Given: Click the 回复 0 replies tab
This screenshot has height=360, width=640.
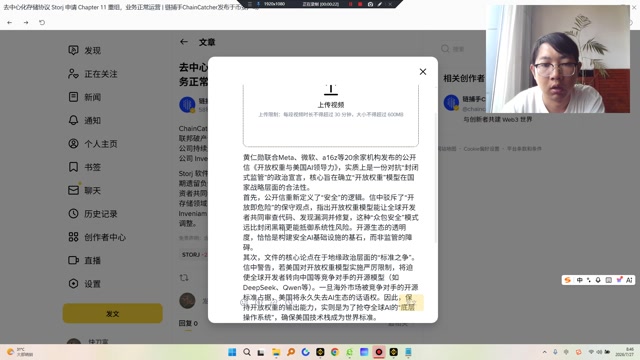Looking at the screenshot, I should (x=188, y=323).
